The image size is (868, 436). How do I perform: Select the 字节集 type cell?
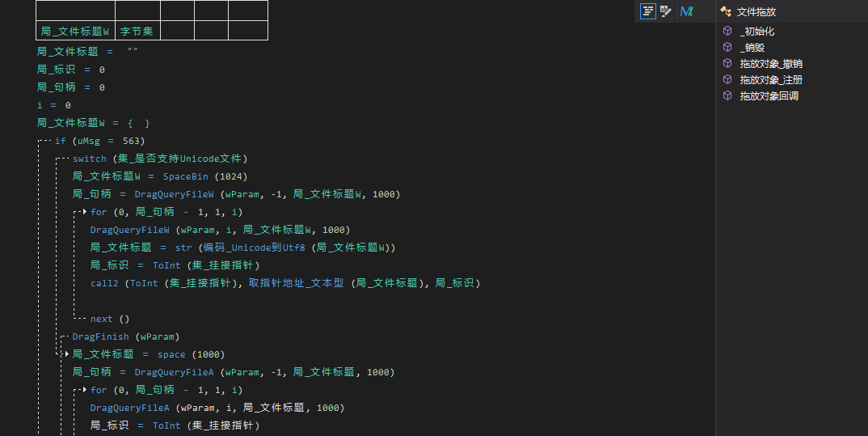(137, 31)
